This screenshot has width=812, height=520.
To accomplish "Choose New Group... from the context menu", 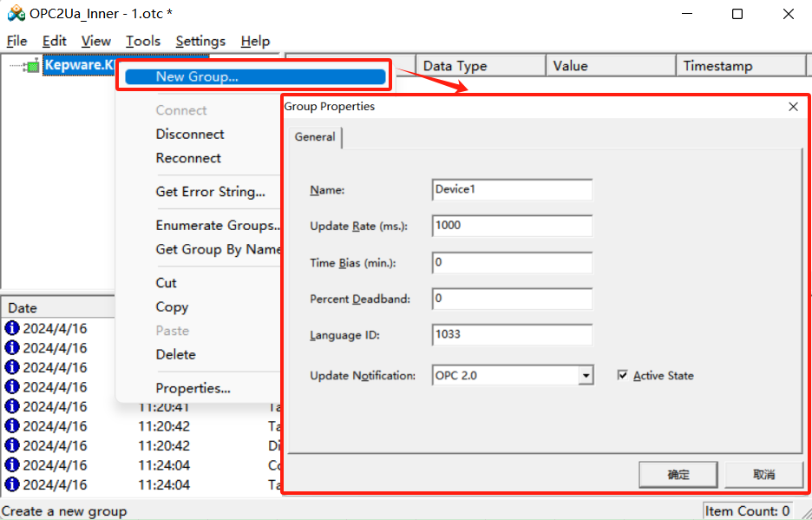I will (255, 76).
